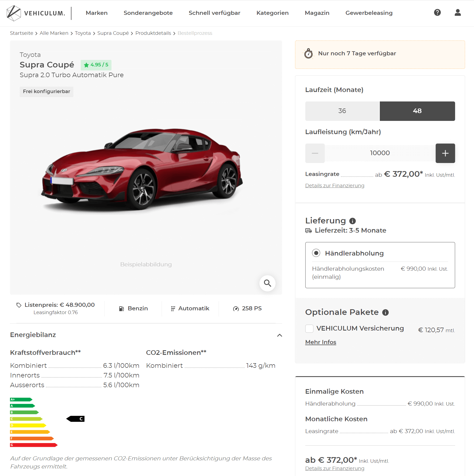
Task: Tick the VEHICULUM Versicherung checkbox
Action: (x=309, y=328)
